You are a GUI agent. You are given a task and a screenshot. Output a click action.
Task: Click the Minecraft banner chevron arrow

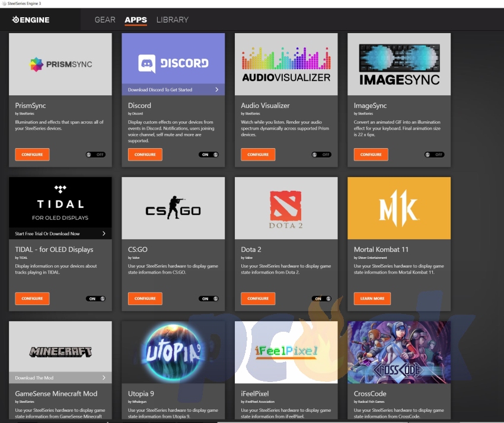(104, 378)
